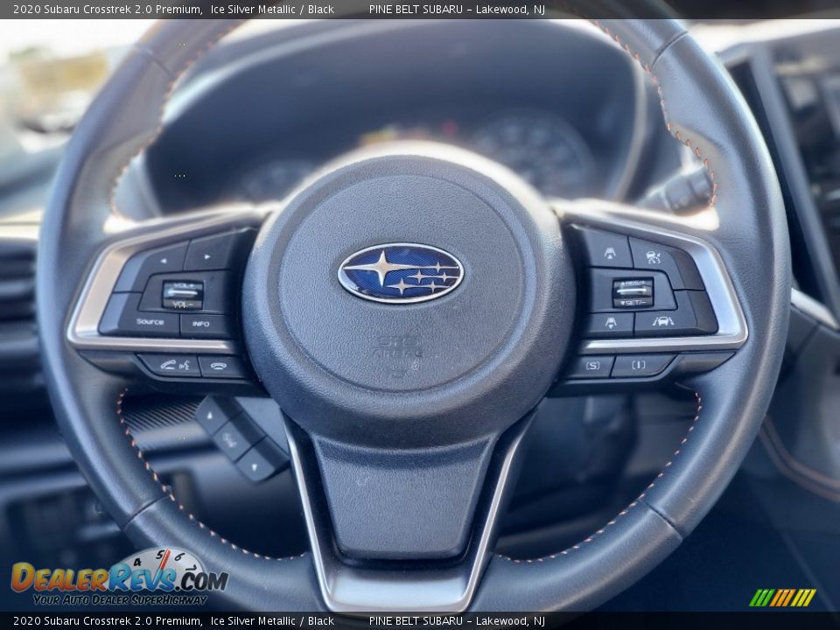Click the bottom '2020 Subaru Crosstrek 2.0 Premium' caption
The image size is (840, 630).
pyautogui.click(x=107, y=621)
